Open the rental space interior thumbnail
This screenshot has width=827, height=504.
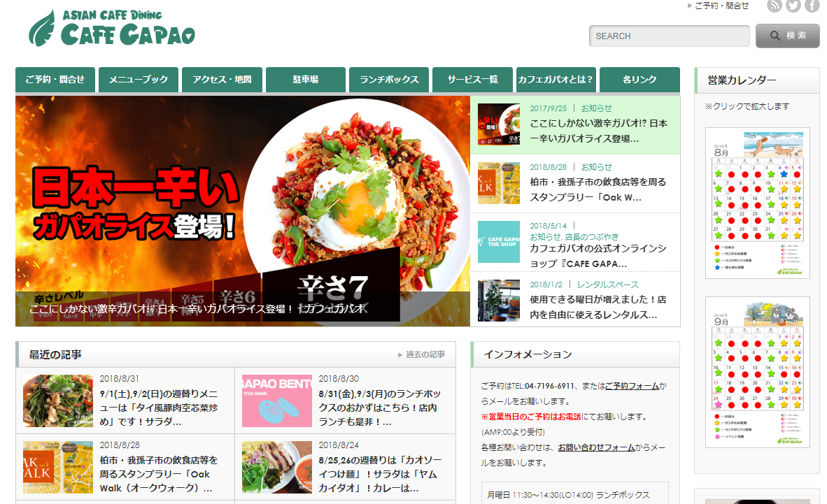pos(498,301)
